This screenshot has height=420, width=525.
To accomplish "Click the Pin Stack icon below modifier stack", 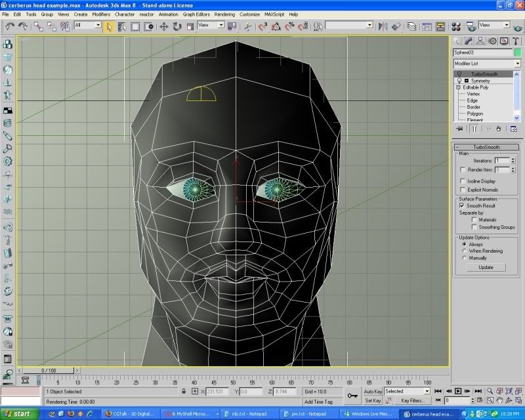I will (459, 129).
